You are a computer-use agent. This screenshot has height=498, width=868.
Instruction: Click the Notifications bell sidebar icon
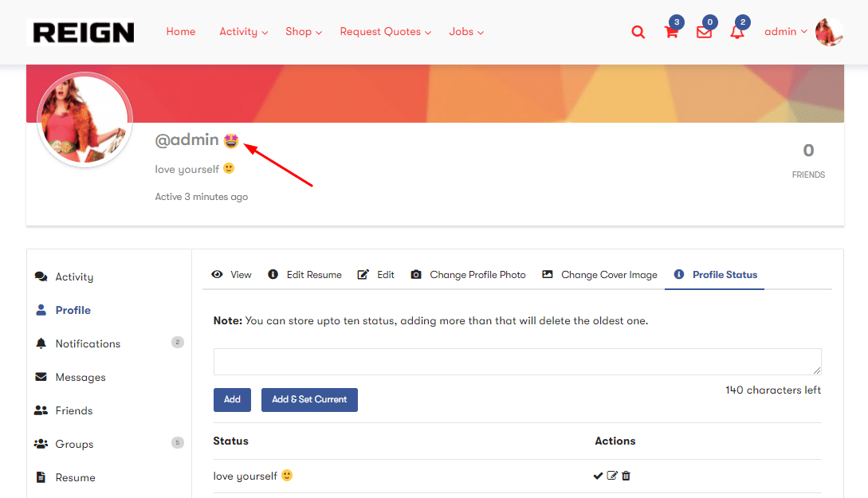[41, 343]
